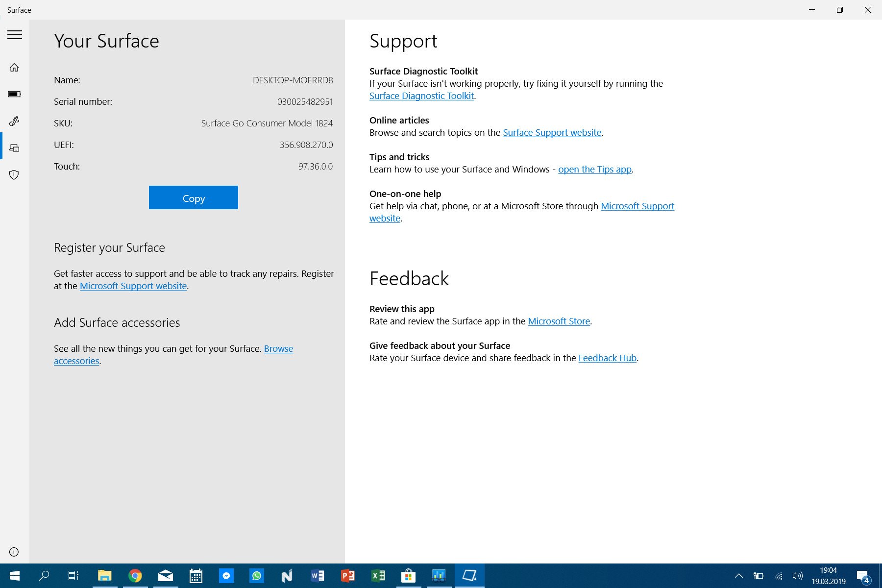882x588 pixels.
Task: Open taskbar search magnifier
Action: 44,576
